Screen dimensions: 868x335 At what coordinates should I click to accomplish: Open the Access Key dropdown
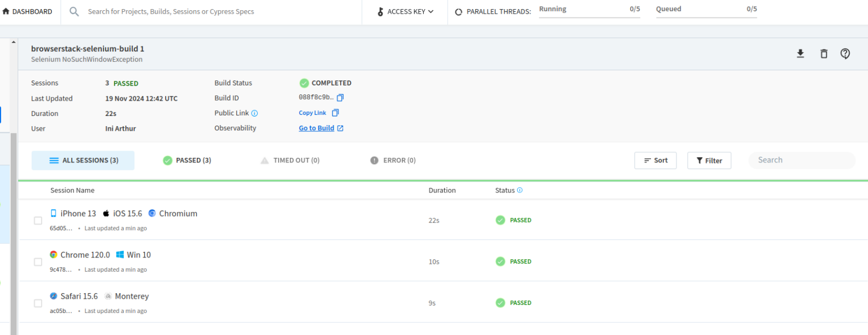405,11
